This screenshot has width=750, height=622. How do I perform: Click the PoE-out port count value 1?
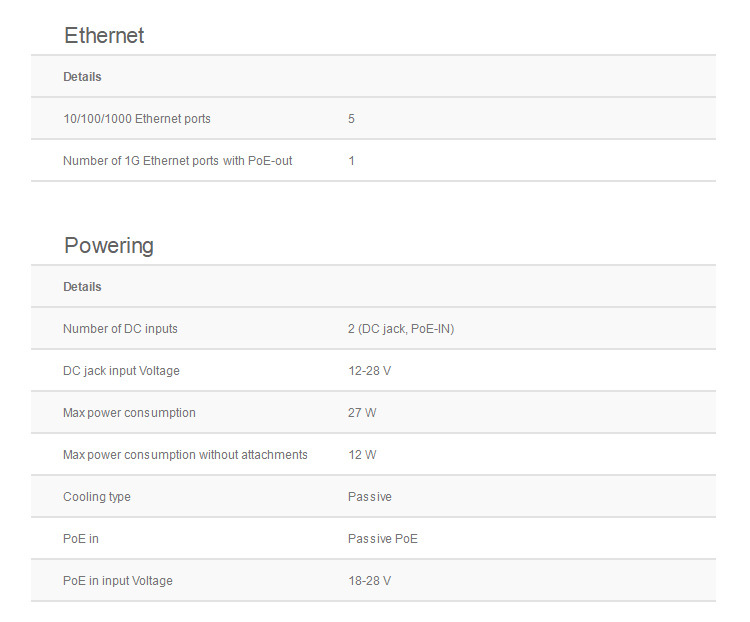(x=352, y=161)
